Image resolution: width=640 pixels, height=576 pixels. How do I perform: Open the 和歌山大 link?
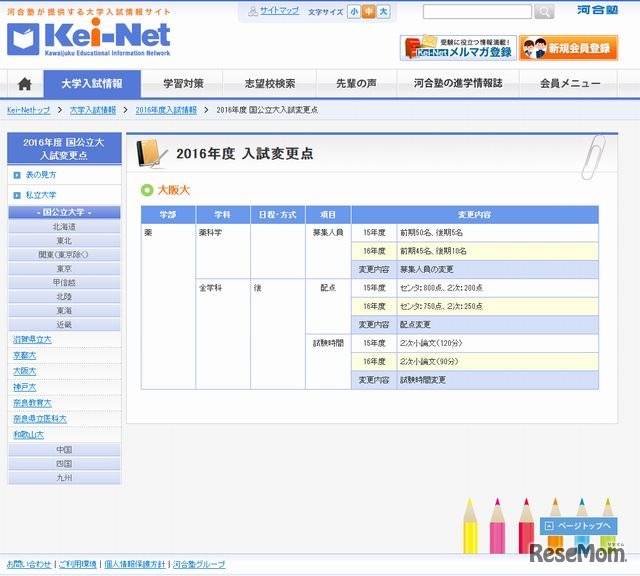click(29, 435)
